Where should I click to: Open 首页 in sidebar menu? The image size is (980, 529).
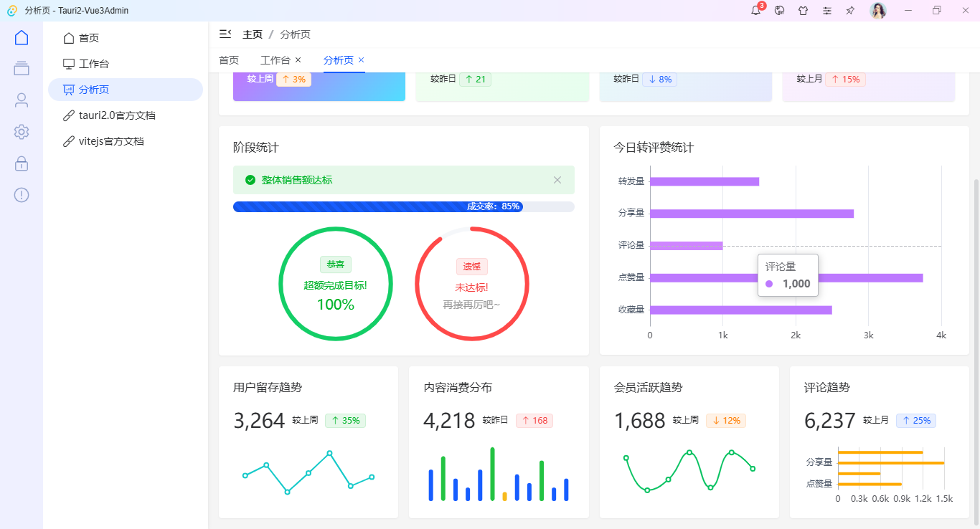[x=126, y=38]
